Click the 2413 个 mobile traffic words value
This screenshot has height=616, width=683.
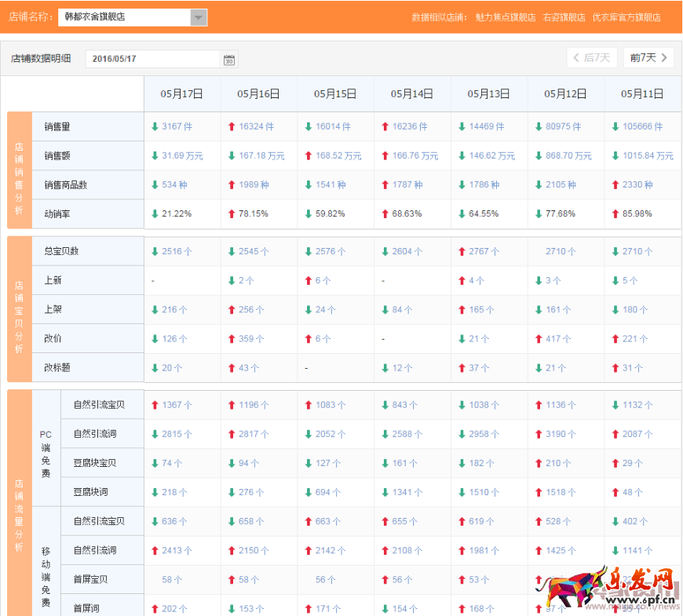[x=177, y=551]
